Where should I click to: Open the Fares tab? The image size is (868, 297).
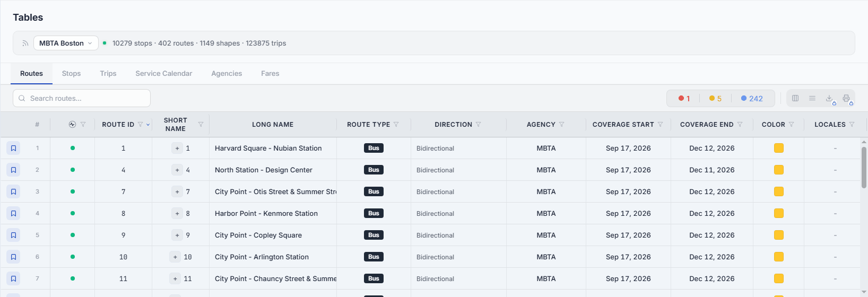coord(270,74)
